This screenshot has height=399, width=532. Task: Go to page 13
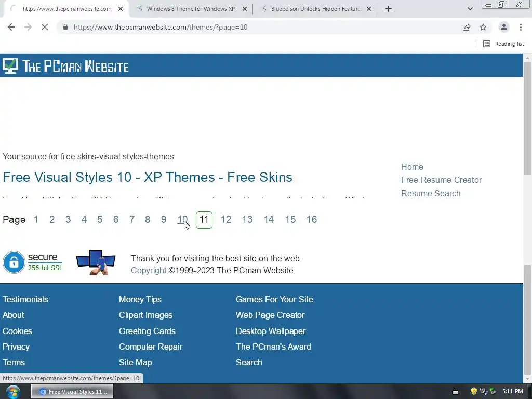[247, 220]
